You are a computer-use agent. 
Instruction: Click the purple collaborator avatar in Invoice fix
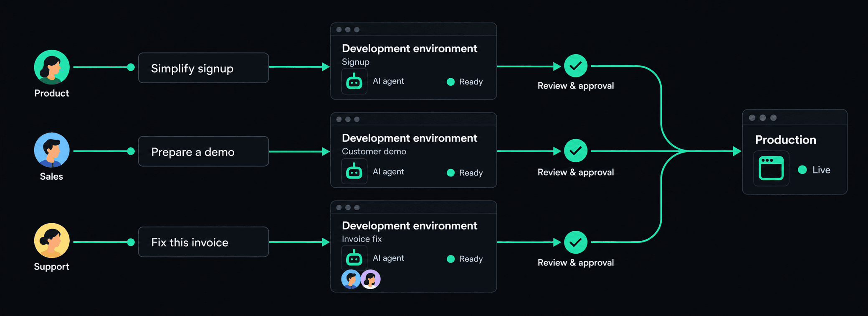[x=371, y=279]
